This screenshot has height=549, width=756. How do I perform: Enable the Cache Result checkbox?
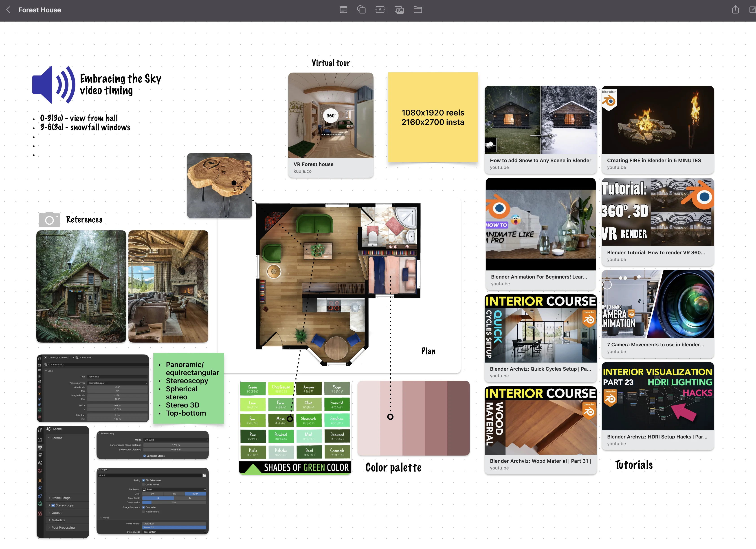tap(144, 485)
